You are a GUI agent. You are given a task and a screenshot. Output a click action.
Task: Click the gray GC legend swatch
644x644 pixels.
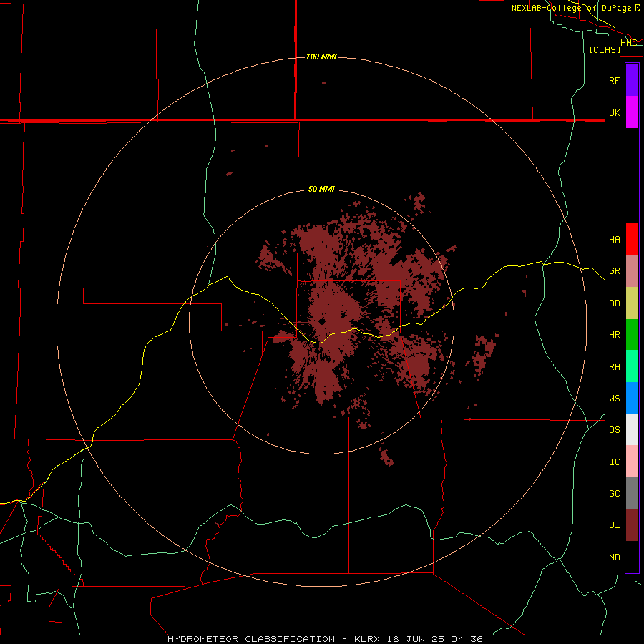coord(632,493)
